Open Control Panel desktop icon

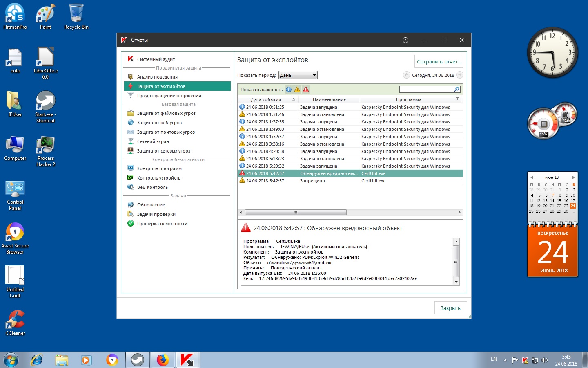(x=15, y=195)
